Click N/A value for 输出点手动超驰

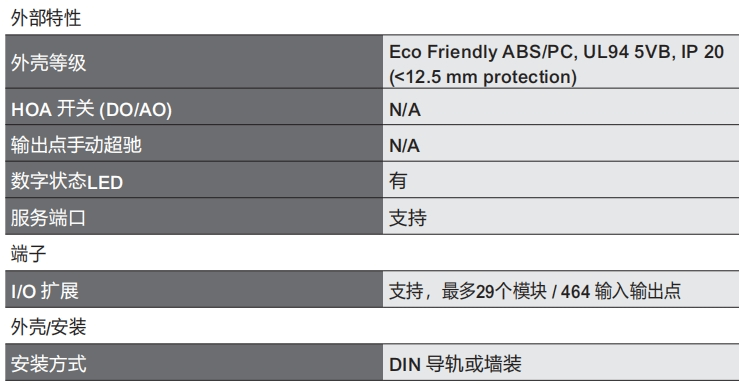404,146
